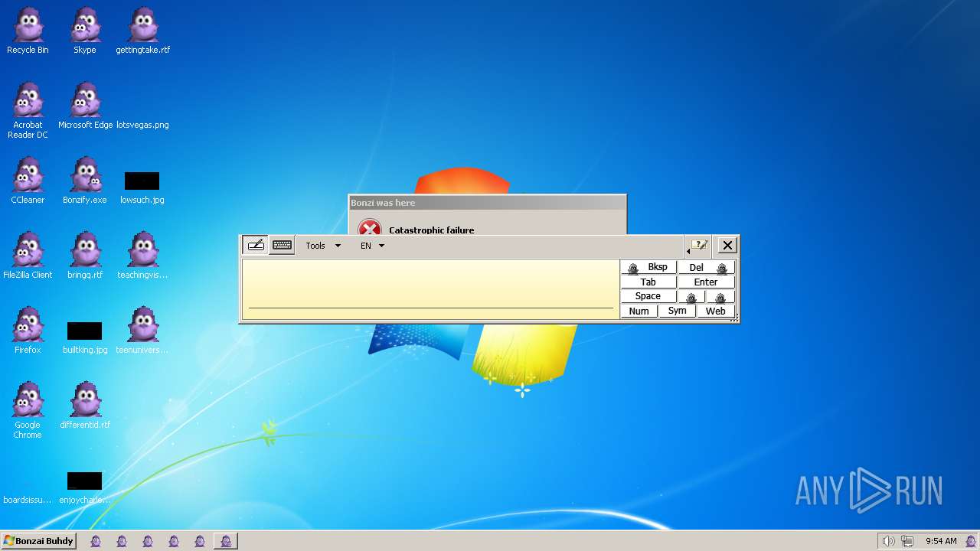The width and height of the screenshot is (980, 551).
Task: Select the Skype desktop icon
Action: (85, 31)
